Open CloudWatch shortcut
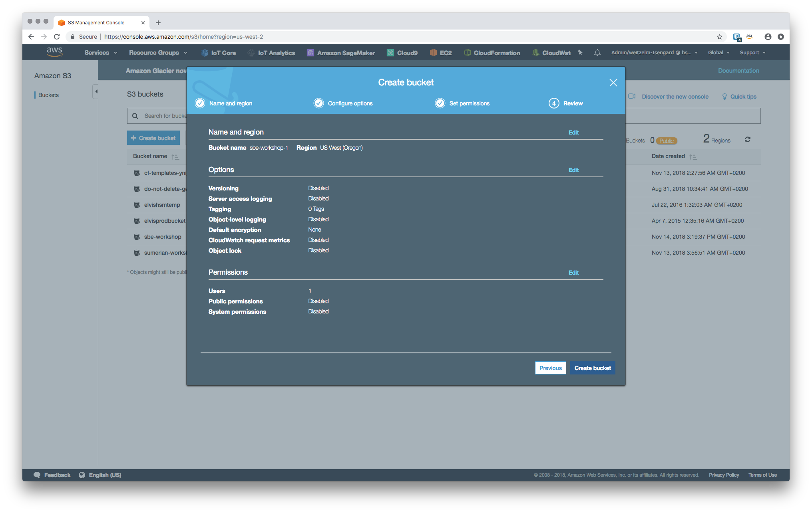The height and width of the screenshot is (513, 812). tap(551, 53)
